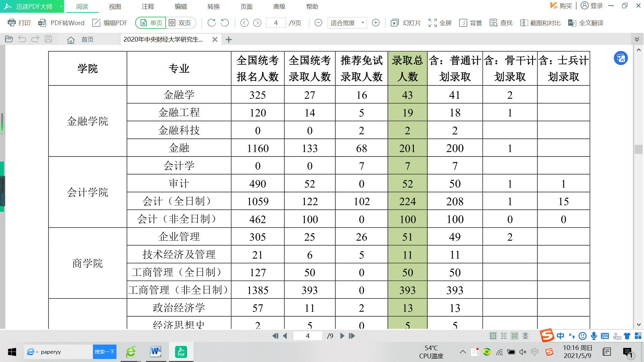Screen dimensions: 644x362
Task: Click the bottom bar page number field
Action: click(x=308, y=336)
